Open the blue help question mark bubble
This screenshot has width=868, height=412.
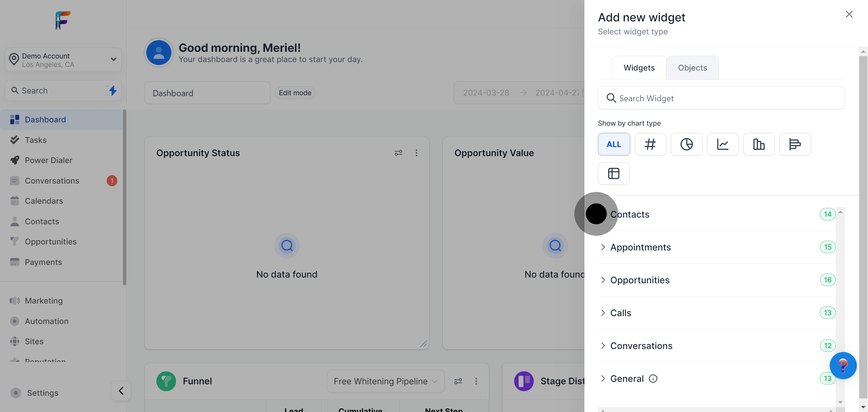pyautogui.click(x=843, y=366)
